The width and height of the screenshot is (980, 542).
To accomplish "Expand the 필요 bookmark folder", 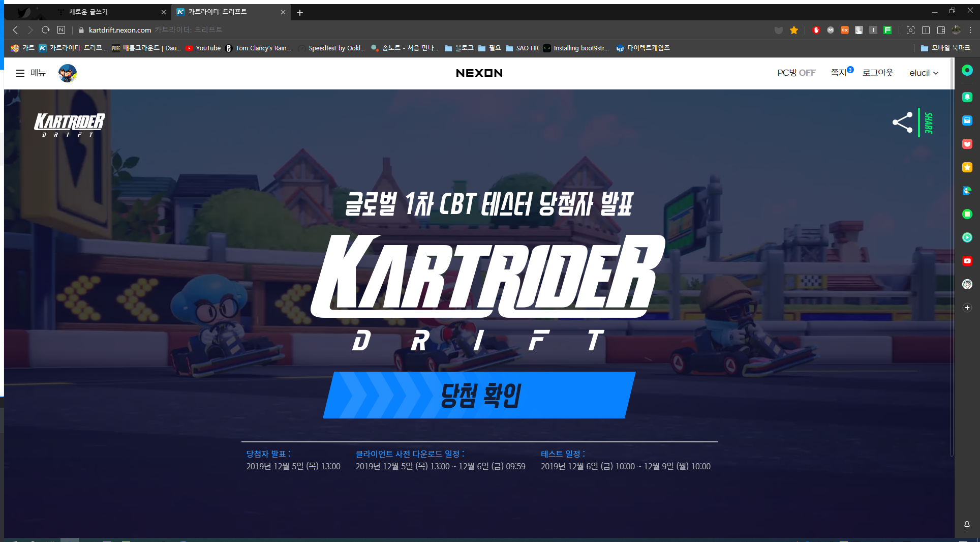I will [x=489, y=48].
